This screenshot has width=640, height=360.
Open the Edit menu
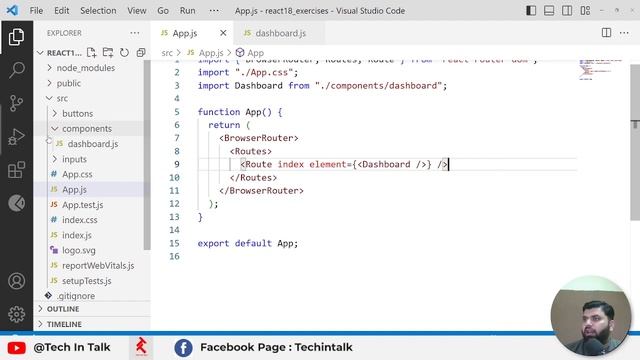coord(62,11)
